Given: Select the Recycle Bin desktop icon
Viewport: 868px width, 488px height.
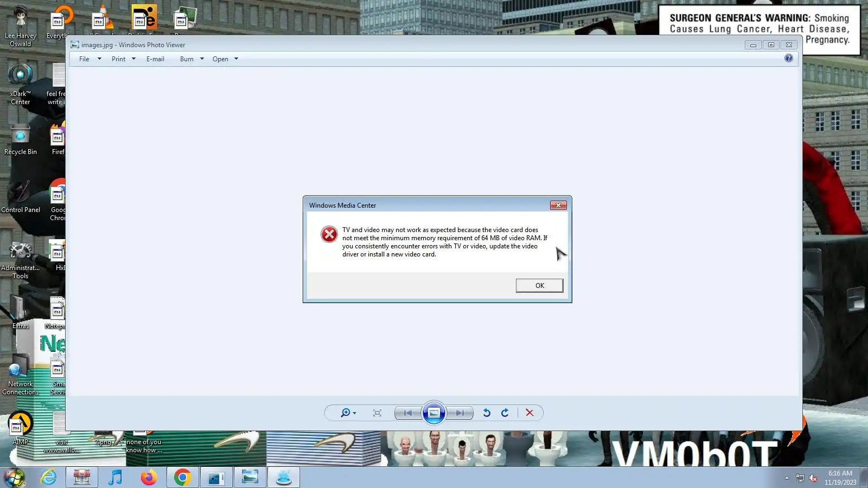Looking at the screenshot, I should coord(21,140).
